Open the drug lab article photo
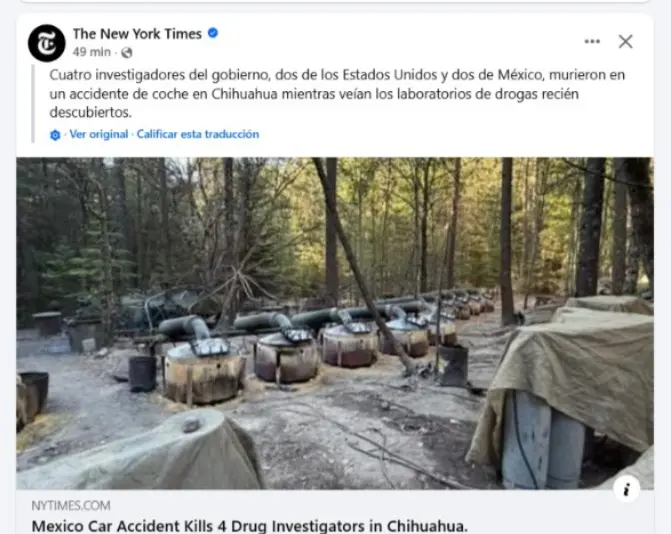 [335, 323]
